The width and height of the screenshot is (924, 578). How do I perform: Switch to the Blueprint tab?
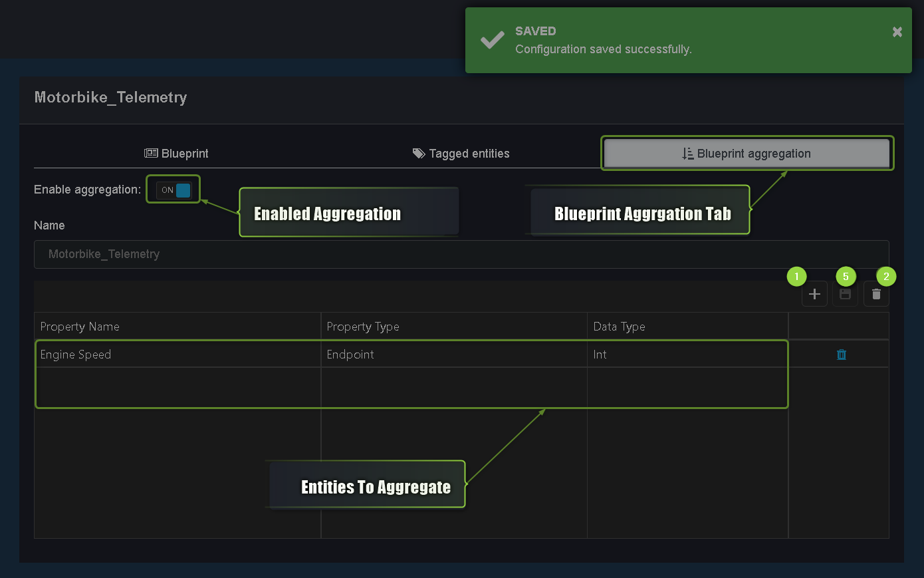[x=176, y=153]
